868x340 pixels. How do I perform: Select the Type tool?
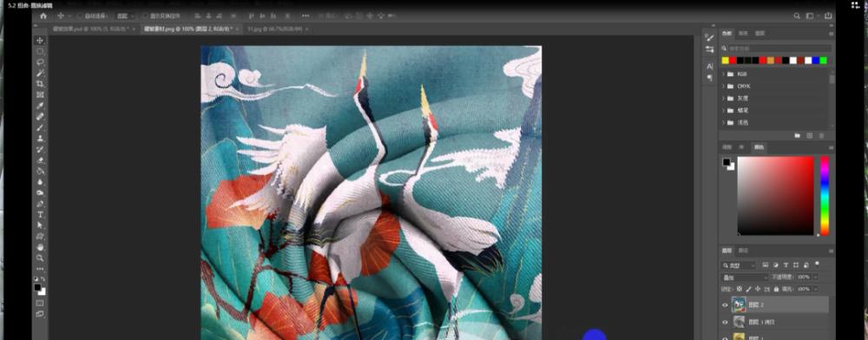coord(40,214)
